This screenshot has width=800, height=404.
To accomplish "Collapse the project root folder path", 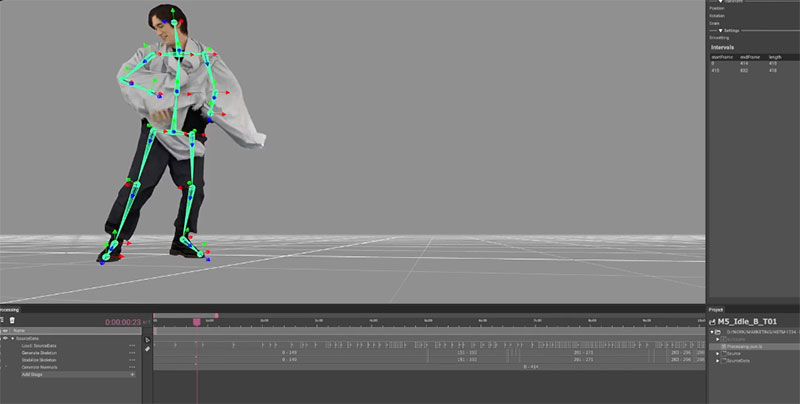I will 712,332.
